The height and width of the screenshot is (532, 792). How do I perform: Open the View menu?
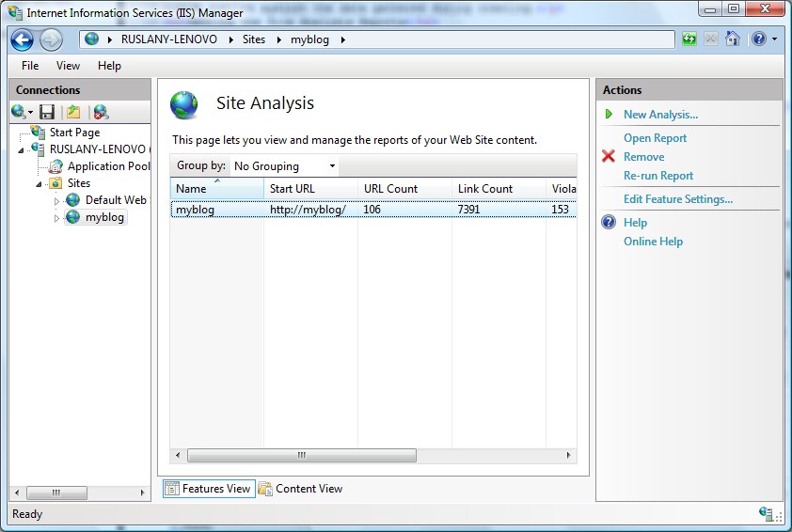[68, 66]
